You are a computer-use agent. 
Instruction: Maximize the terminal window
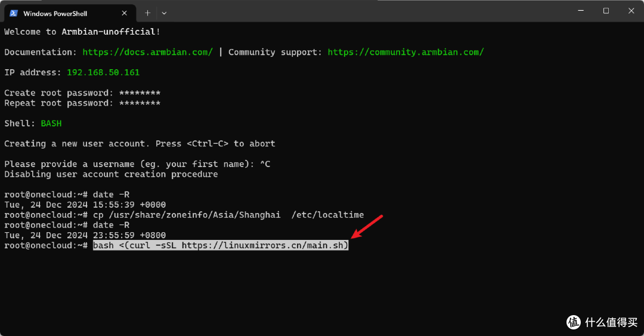coord(606,11)
